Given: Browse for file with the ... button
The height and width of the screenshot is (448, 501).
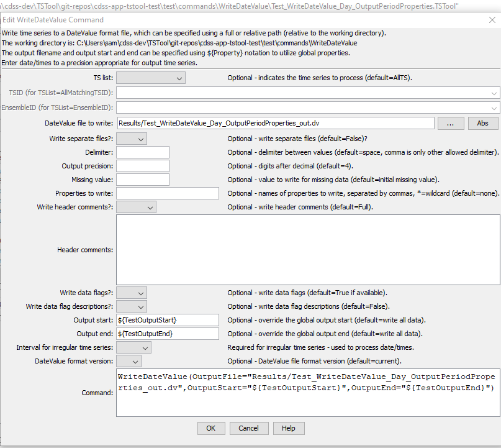Looking at the screenshot, I should click(x=451, y=123).
